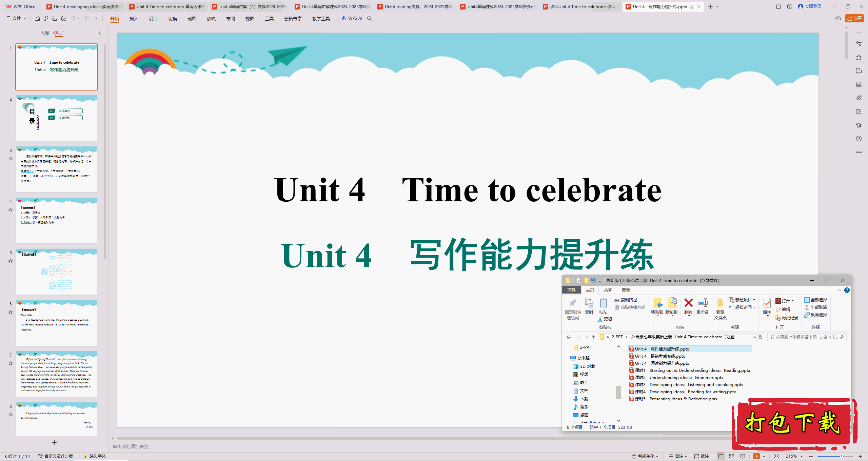Deselect all in Explorer (全部取消)

[815, 307]
